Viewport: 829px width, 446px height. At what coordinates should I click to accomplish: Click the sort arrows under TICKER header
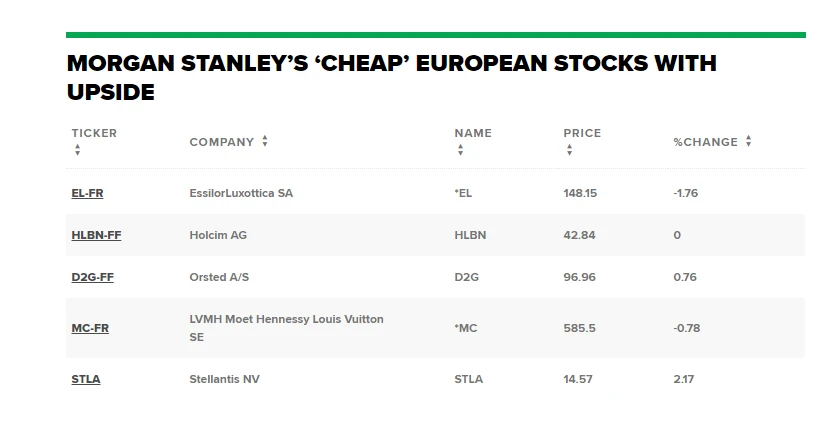(x=77, y=150)
